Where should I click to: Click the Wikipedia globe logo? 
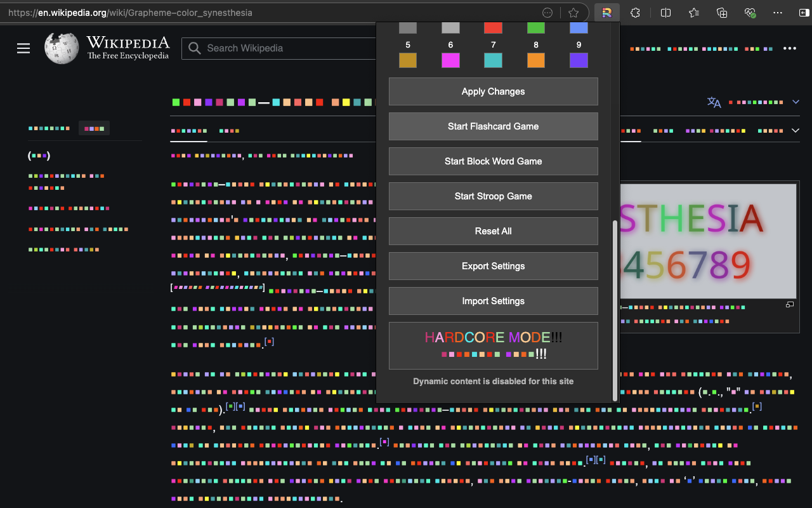pos(62,48)
